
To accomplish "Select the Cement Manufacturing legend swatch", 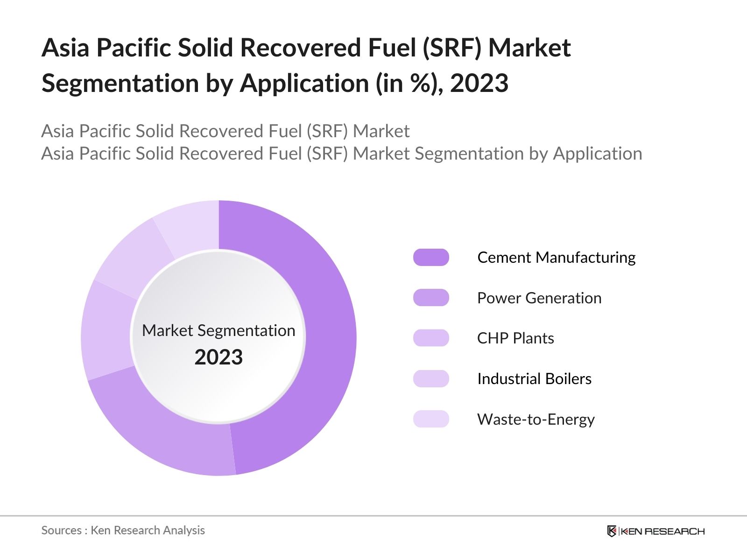I will 430,257.
